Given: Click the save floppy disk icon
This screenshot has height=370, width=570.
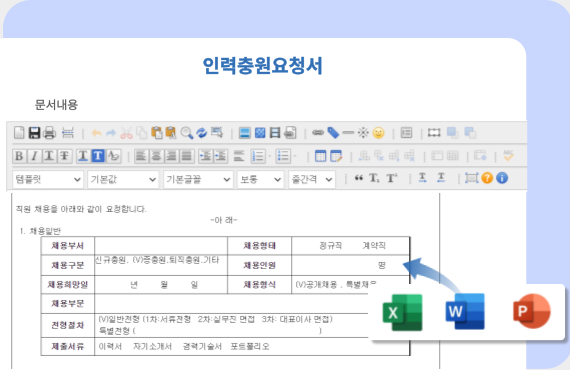Looking at the screenshot, I should (35, 133).
